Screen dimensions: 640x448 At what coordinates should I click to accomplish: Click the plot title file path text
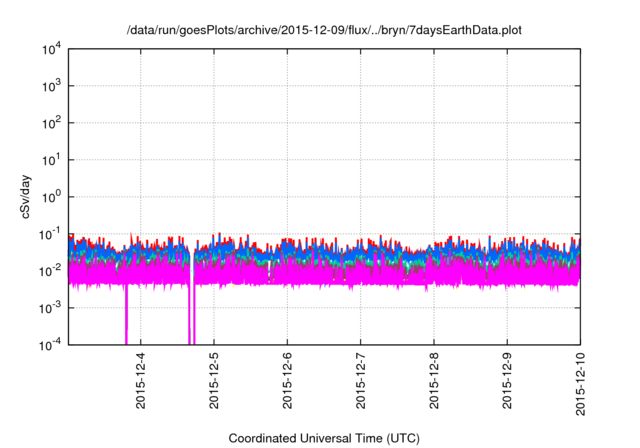click(x=324, y=31)
